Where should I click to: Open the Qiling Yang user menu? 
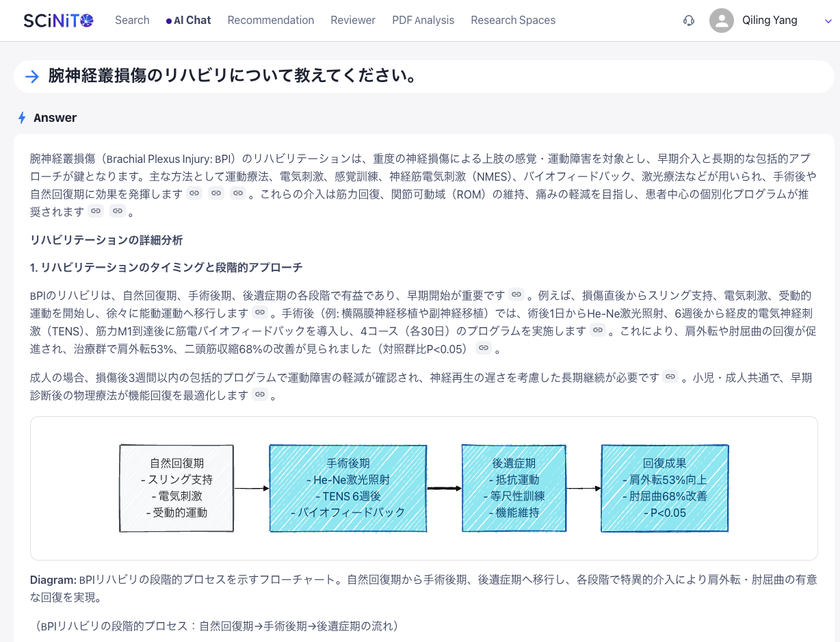tap(770, 21)
